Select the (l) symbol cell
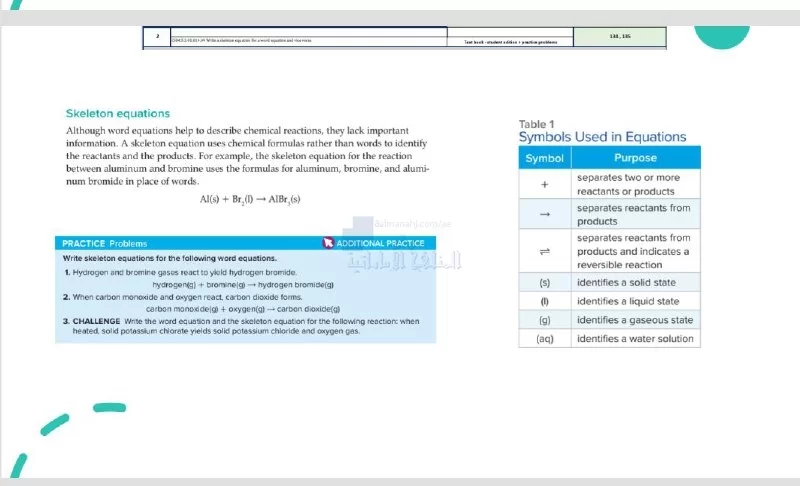 tap(545, 301)
